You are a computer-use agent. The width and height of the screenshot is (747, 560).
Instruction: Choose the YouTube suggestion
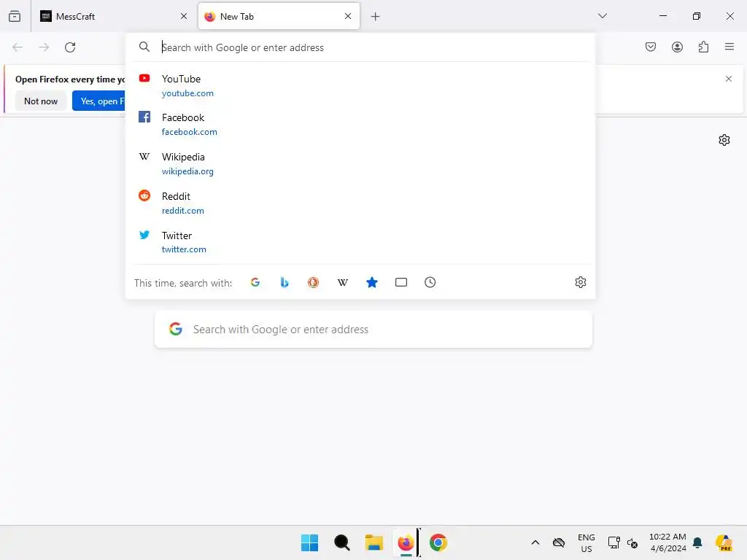coord(360,86)
